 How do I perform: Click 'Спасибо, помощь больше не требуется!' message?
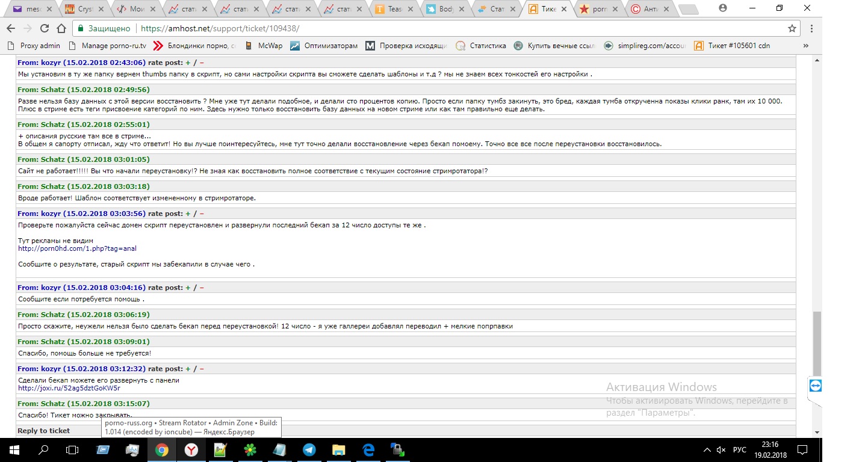(84, 353)
